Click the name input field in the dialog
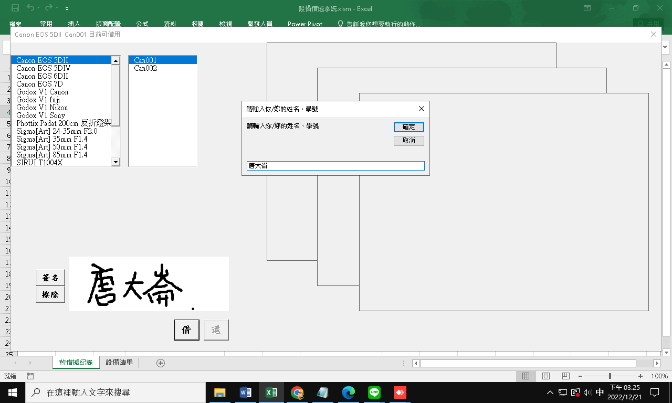This screenshot has height=403, width=672. click(x=334, y=166)
